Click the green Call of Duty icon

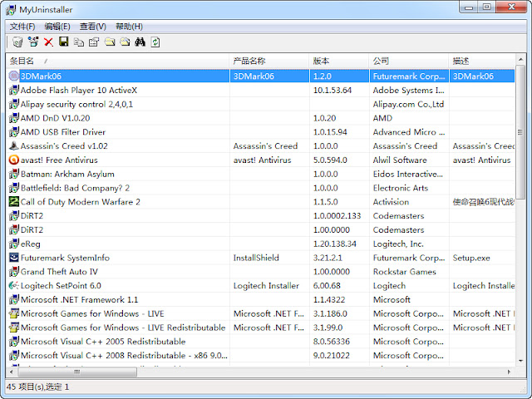coord(14,202)
